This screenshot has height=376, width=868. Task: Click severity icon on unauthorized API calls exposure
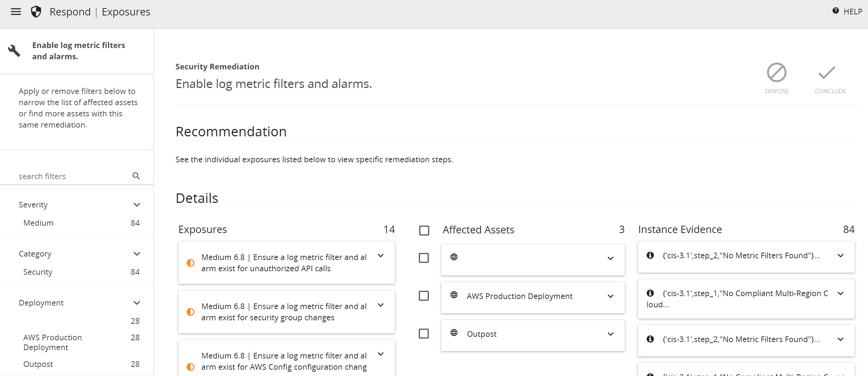(x=190, y=263)
